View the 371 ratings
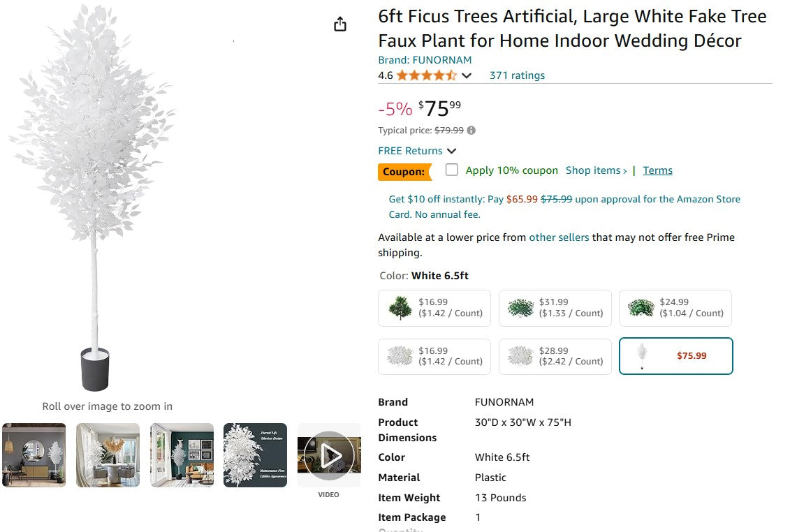The image size is (790, 532). tap(517, 75)
